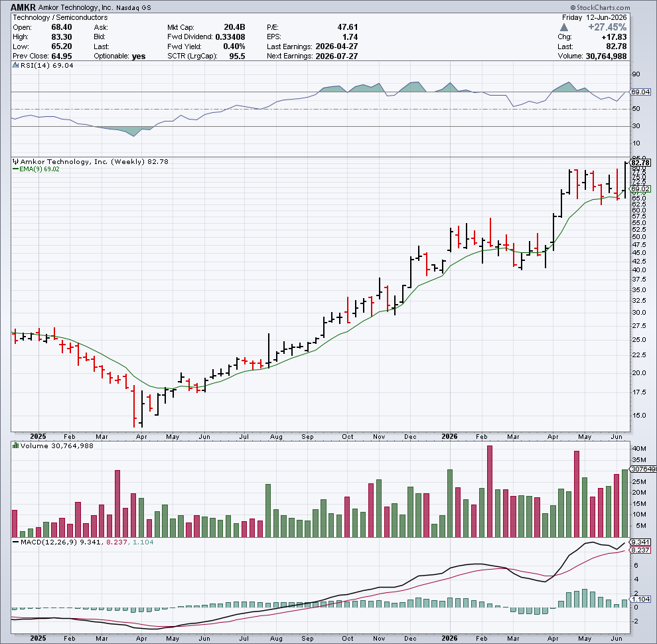Click the tallest February 2026 volume bar
Image resolution: width=657 pixels, height=644 pixels.
click(489, 491)
